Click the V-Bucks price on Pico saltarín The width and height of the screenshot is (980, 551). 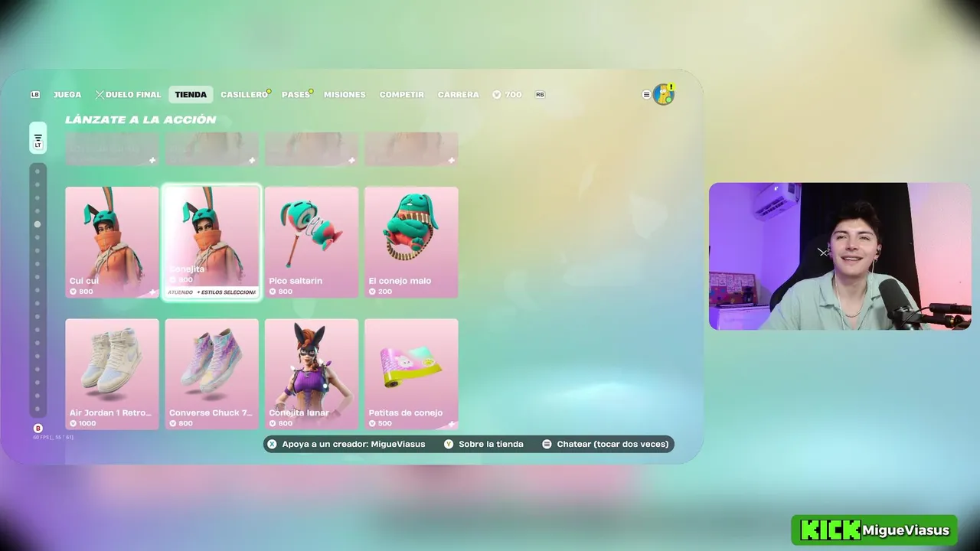click(x=281, y=292)
